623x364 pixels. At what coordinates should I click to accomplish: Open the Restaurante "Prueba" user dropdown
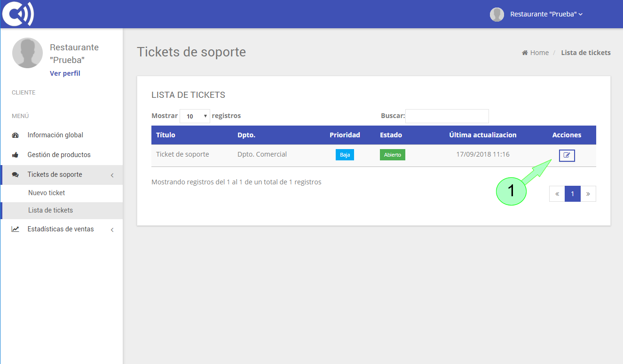click(x=546, y=14)
